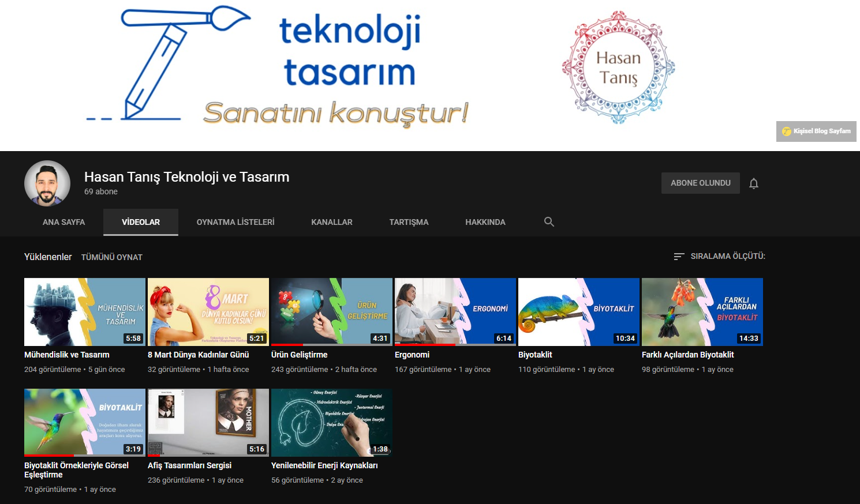Toggle the ABONE OLUNDU subscription button
Viewport: 860px width, 504px height.
click(x=700, y=183)
